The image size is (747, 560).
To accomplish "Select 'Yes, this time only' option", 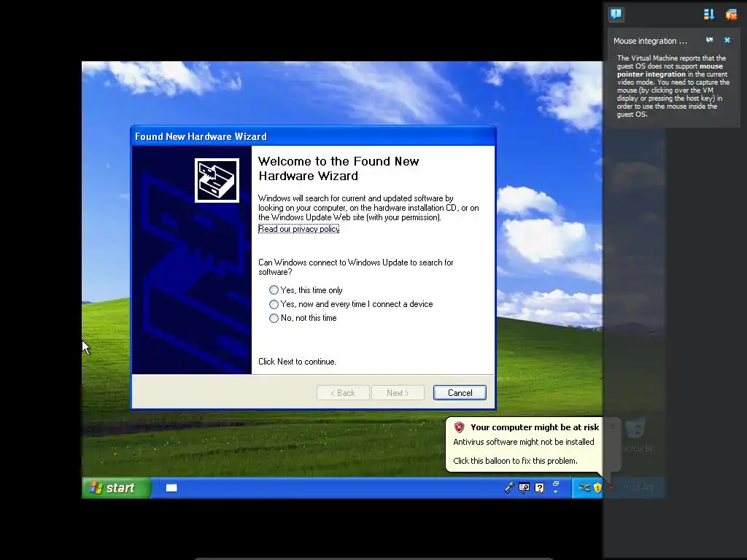I will coord(306,290).
